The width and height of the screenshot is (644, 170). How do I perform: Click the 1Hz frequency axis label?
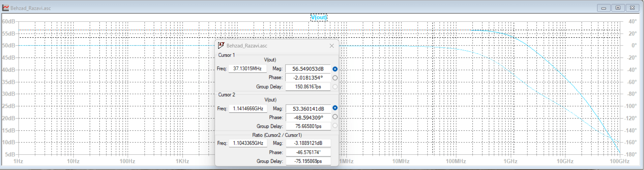click(18, 161)
